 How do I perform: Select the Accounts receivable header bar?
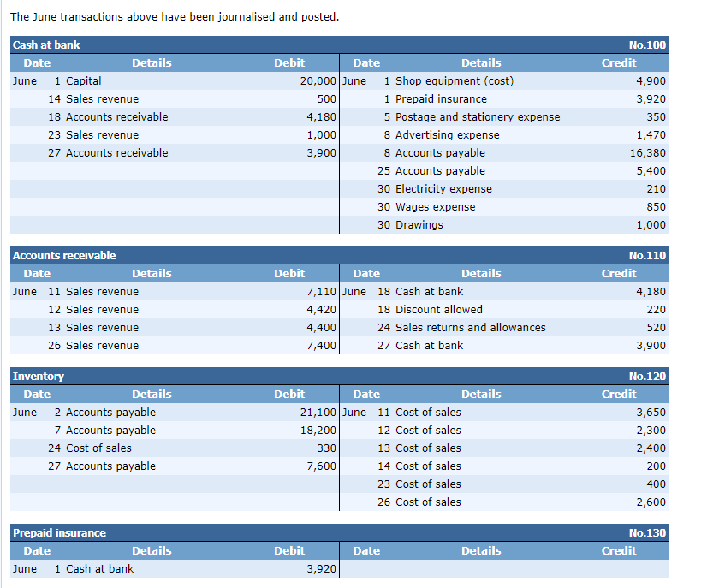[x=62, y=255]
